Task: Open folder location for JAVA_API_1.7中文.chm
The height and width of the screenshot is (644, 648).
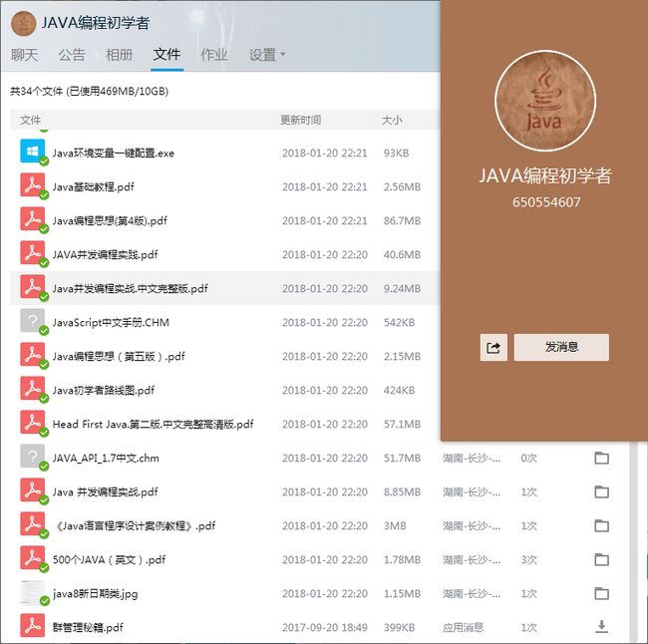Action: click(x=601, y=458)
